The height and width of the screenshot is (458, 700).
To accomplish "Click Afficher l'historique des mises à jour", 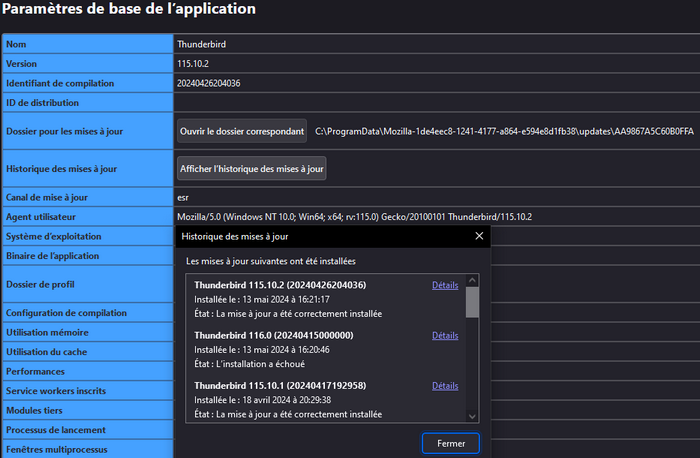I will (252, 169).
